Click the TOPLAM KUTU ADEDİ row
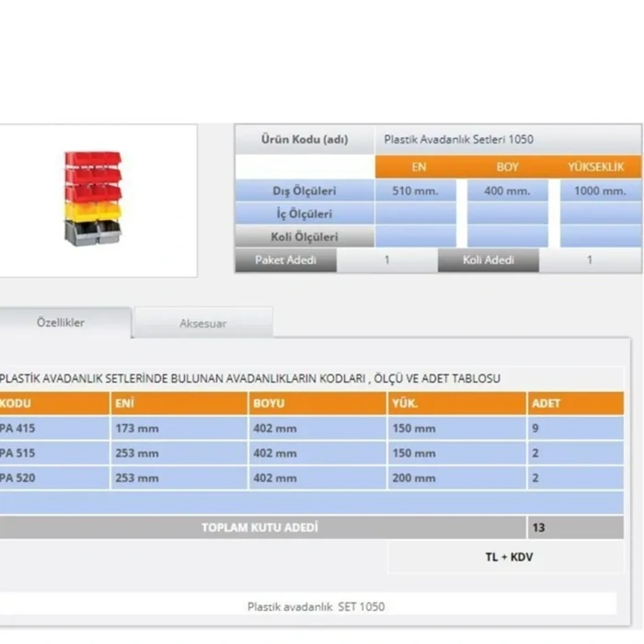 (x=260, y=528)
